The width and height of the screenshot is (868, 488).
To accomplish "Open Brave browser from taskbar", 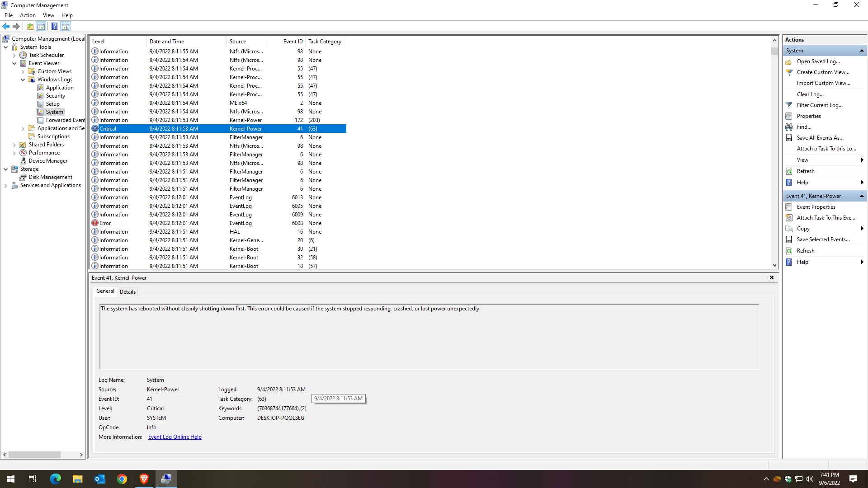I will coord(144,479).
